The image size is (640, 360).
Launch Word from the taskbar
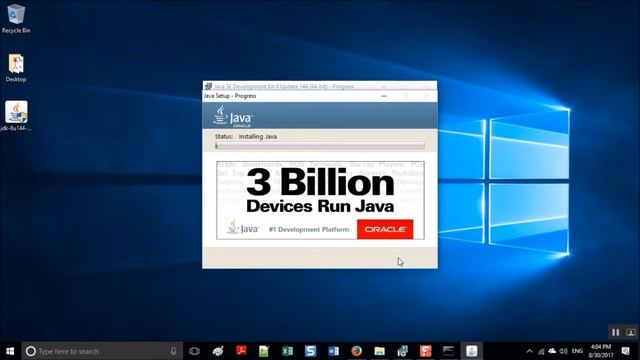coord(333,351)
